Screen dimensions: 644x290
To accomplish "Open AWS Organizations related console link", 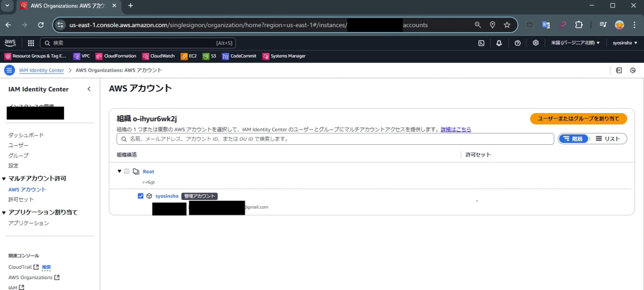I will [x=34, y=278].
